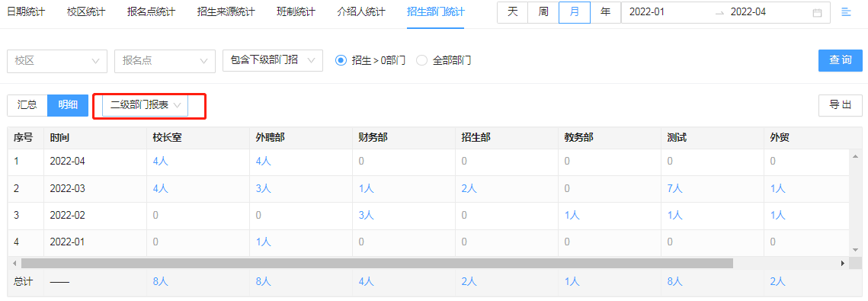Click the 导出 button

[x=841, y=105]
